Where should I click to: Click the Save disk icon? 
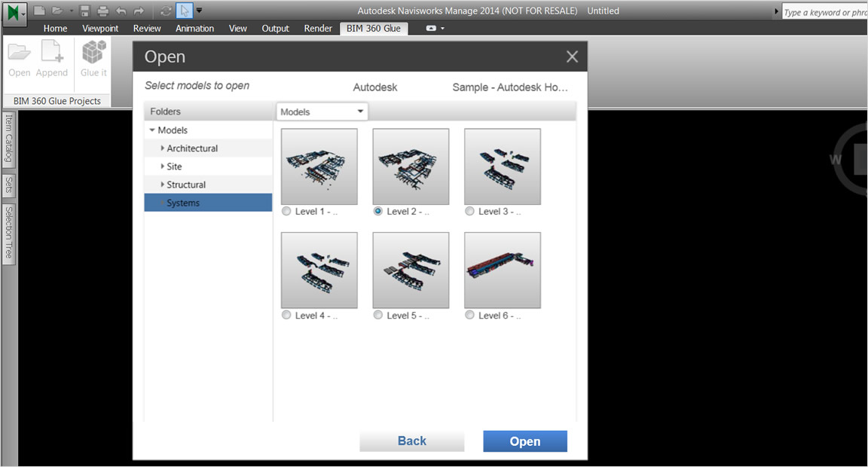(84, 11)
